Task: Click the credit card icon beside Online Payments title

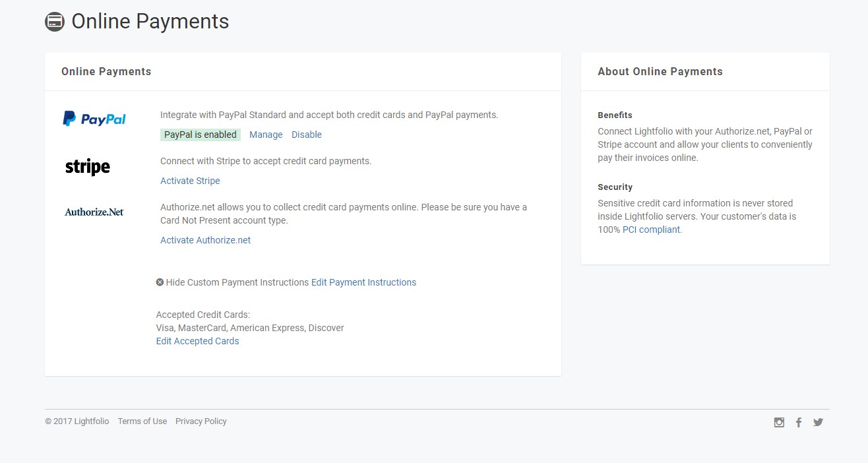Action: tap(55, 22)
